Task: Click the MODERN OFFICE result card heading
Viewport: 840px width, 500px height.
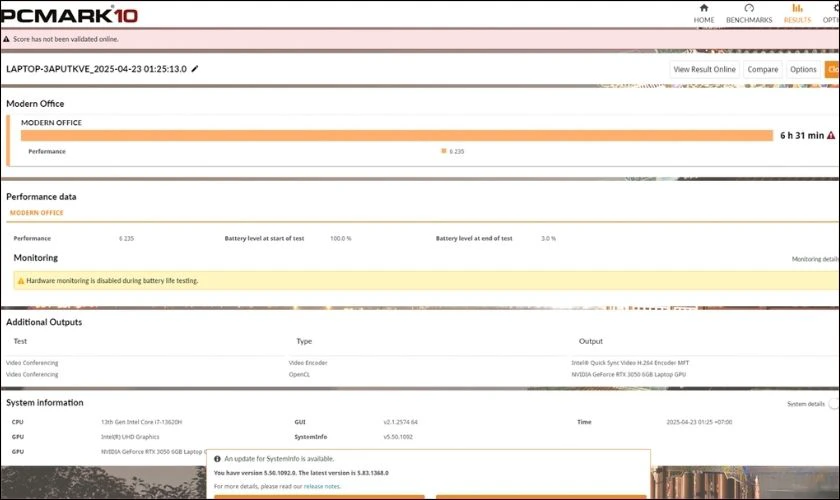Action: point(51,122)
